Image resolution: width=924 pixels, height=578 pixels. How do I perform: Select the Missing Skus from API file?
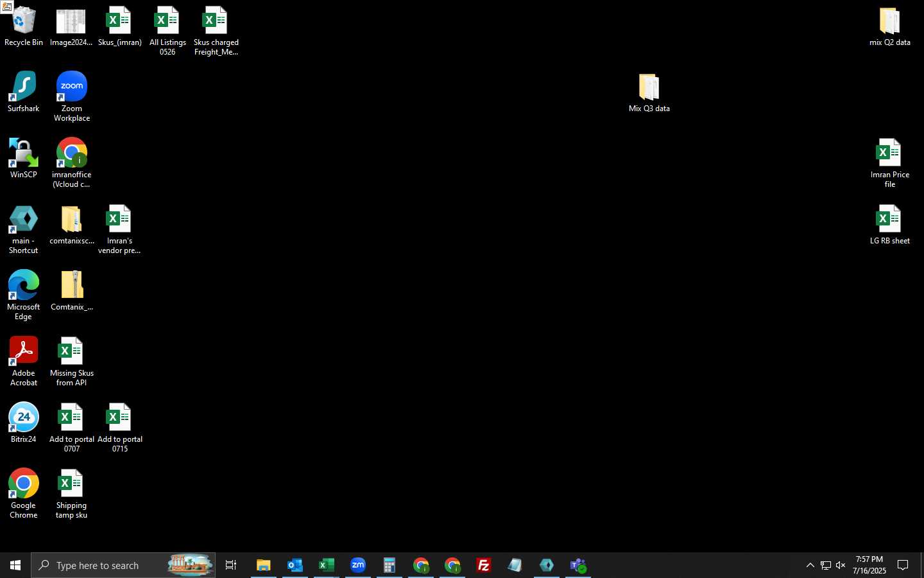72,362
